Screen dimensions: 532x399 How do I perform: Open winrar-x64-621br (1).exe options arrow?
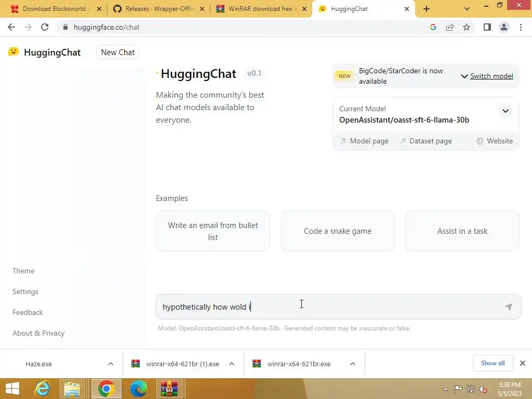[x=232, y=364]
